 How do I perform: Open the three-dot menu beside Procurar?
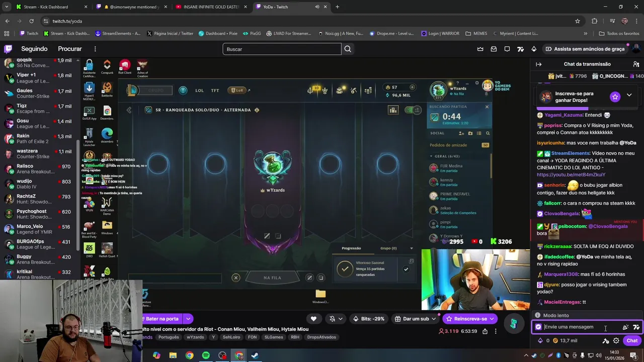click(95, 49)
